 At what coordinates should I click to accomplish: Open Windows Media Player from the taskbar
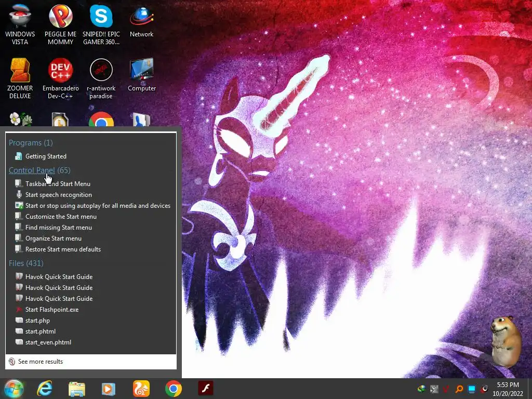tap(109, 389)
